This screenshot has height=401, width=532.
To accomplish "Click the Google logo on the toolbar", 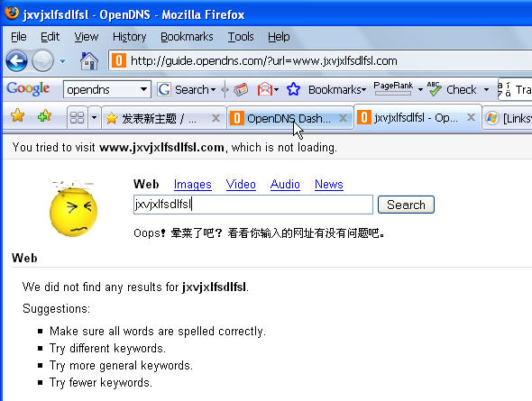I will [28, 89].
